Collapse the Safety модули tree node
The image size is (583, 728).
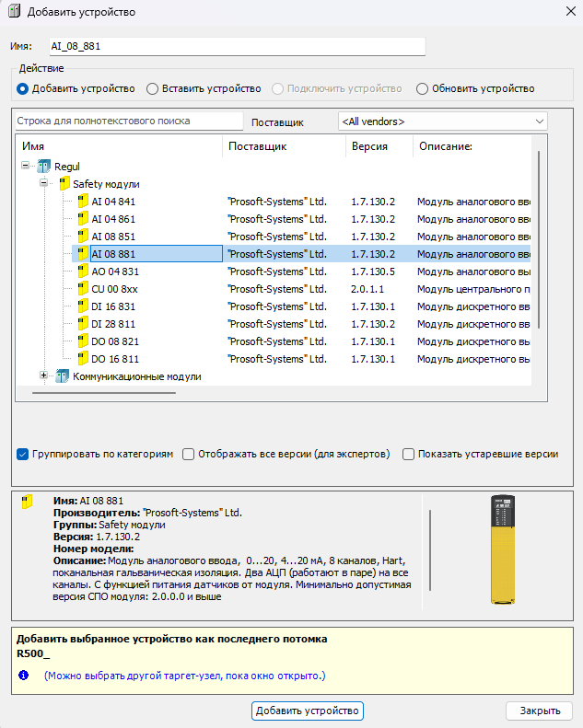point(43,184)
